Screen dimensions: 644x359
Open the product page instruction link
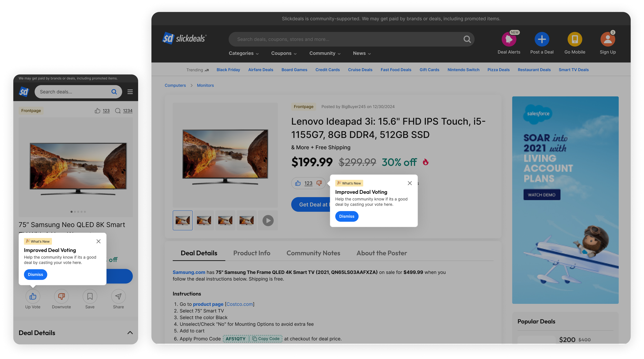pos(208,304)
